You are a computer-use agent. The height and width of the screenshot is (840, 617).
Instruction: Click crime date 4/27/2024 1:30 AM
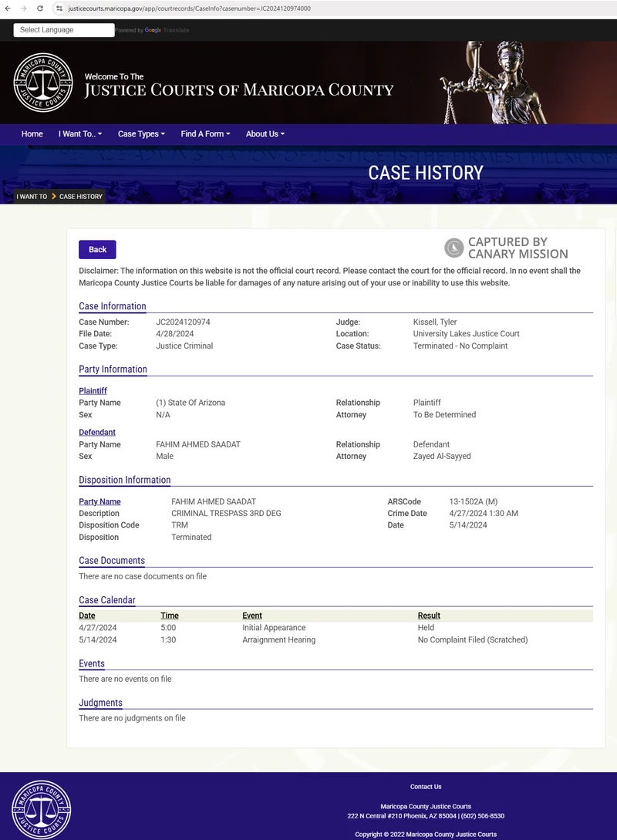(484, 513)
